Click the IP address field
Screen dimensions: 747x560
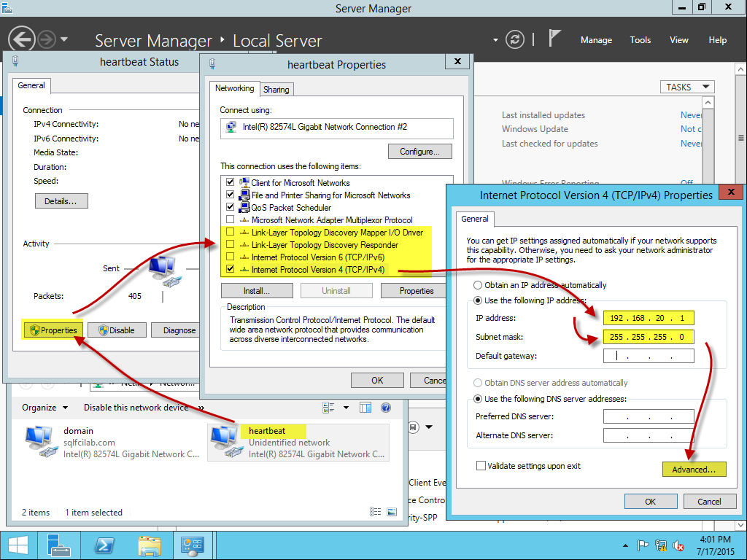coord(649,318)
